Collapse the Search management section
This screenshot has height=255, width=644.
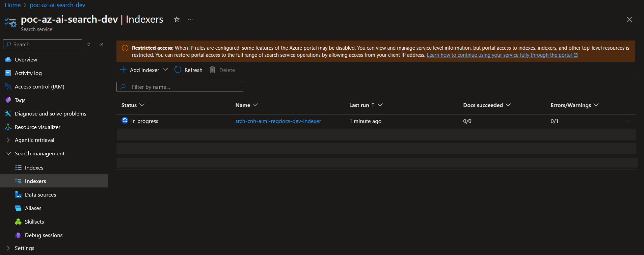(8, 153)
